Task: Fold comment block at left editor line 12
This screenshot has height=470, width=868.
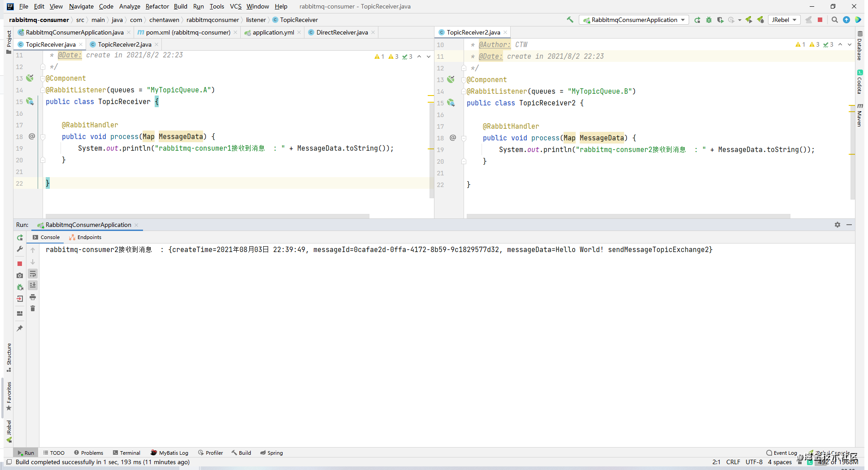Action: point(43,67)
